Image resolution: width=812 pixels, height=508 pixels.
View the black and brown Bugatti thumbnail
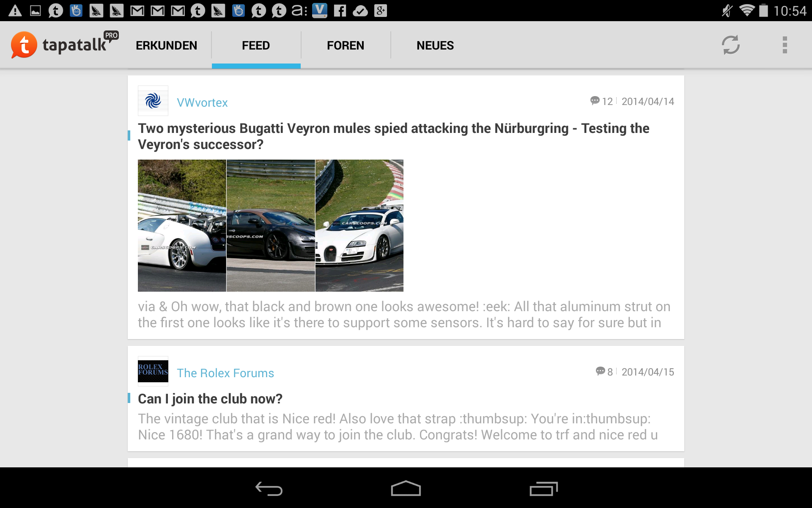click(271, 225)
